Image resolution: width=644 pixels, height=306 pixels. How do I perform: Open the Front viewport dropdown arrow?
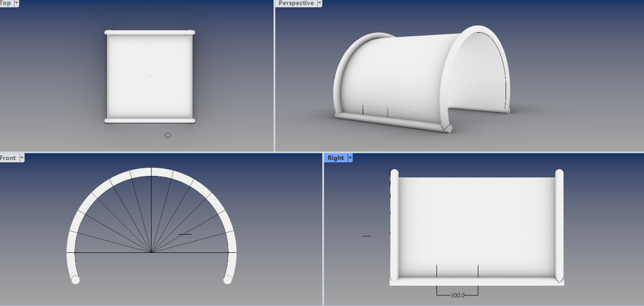[22, 158]
